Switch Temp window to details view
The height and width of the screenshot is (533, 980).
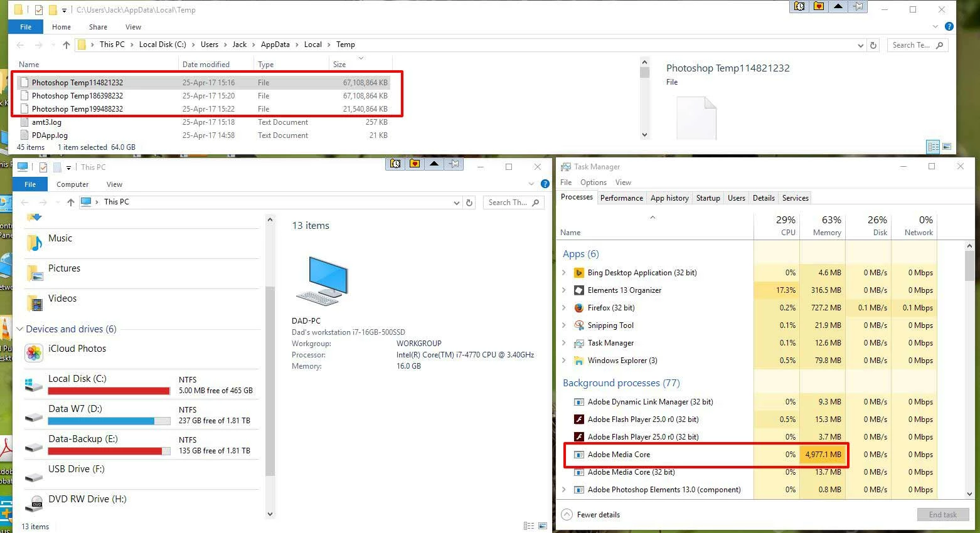click(933, 147)
